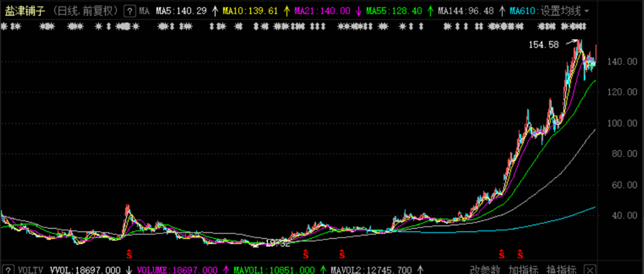Click 加指标 to add an indicator
This screenshot has height=274, width=644.
pyautogui.click(x=524, y=270)
